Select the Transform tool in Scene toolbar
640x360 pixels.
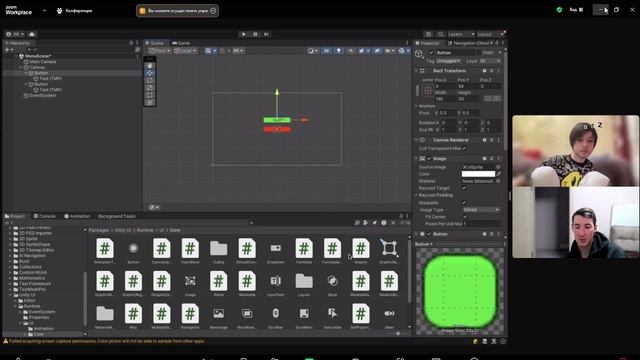click(x=150, y=102)
